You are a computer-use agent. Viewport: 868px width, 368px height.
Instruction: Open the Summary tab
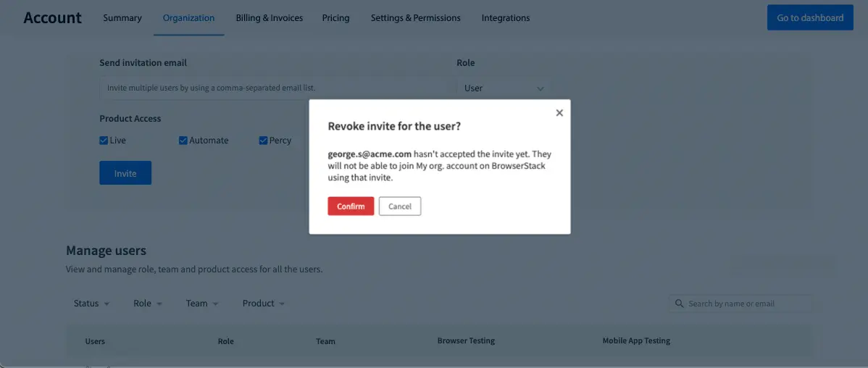point(122,18)
